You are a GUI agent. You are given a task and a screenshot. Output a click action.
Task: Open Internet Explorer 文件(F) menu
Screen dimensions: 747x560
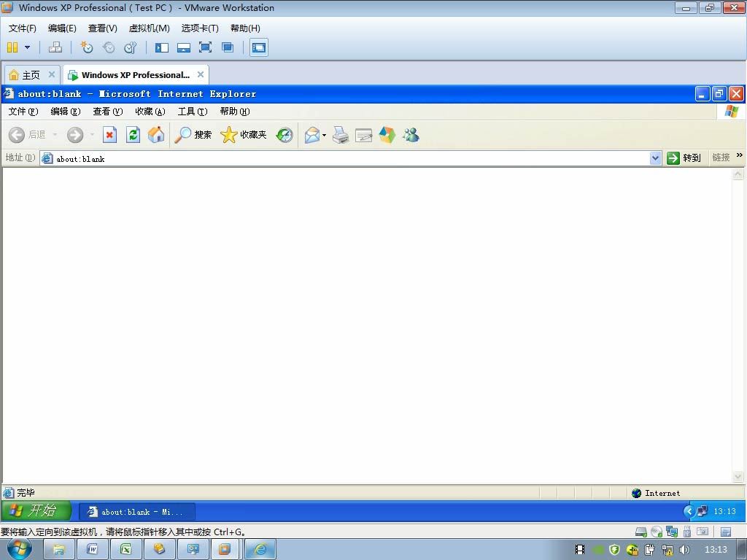(x=23, y=112)
